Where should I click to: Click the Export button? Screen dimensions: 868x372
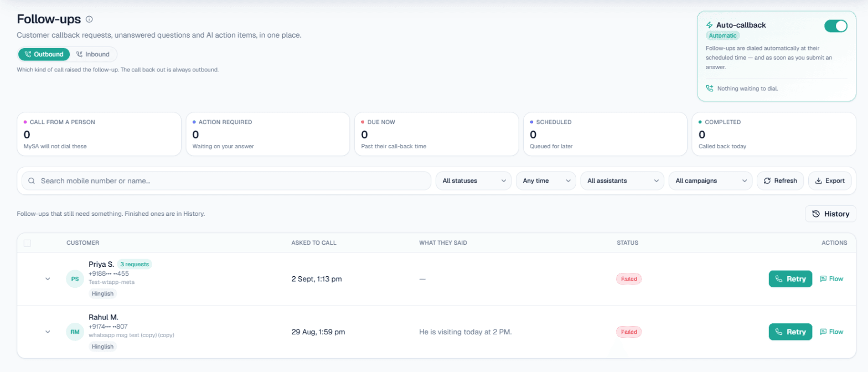coord(830,181)
